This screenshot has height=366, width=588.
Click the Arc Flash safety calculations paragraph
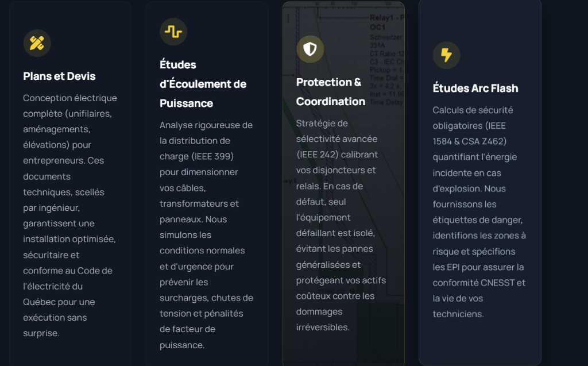[x=479, y=211]
